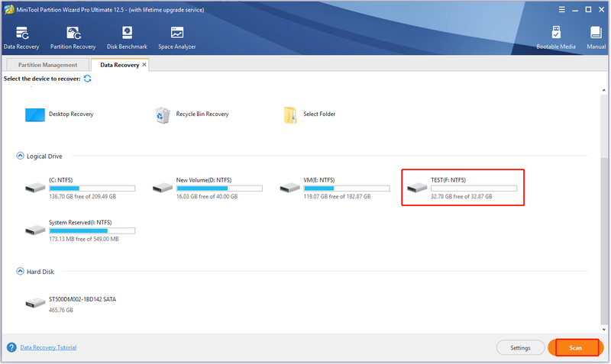Click the "System Reserved(I: NTFS)" label

[80, 222]
